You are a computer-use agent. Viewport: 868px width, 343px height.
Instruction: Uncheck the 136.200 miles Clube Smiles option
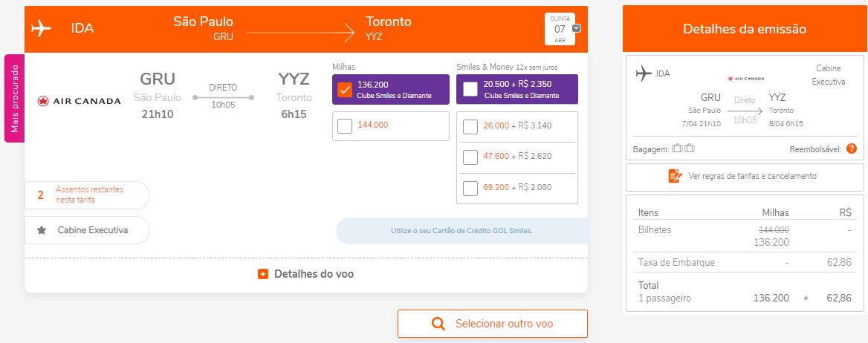click(344, 90)
